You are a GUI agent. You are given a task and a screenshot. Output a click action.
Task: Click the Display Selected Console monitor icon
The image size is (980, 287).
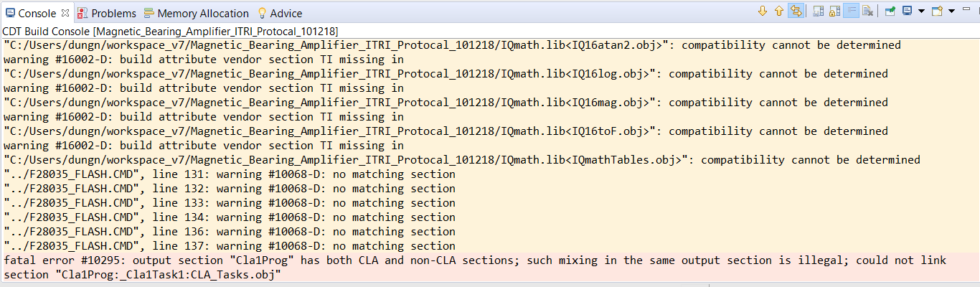(907, 11)
